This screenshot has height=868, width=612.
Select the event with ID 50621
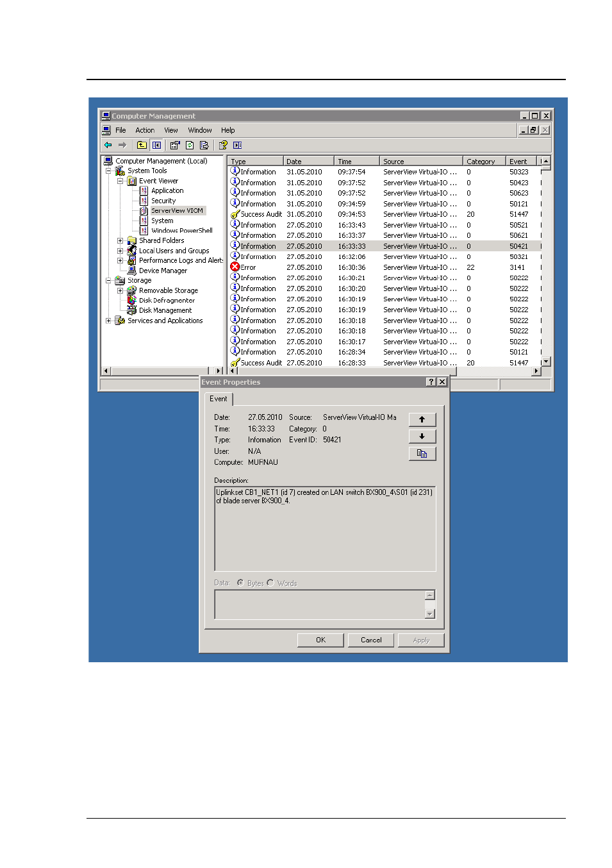[385, 235]
